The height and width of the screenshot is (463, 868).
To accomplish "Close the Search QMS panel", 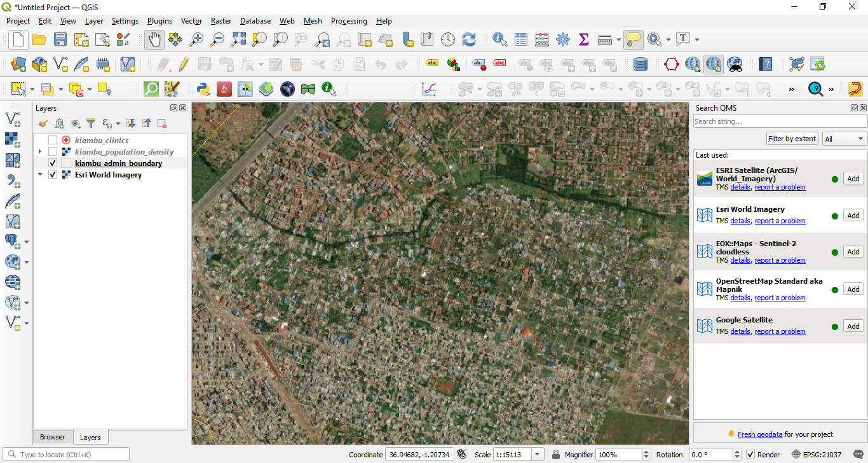I will (863, 108).
